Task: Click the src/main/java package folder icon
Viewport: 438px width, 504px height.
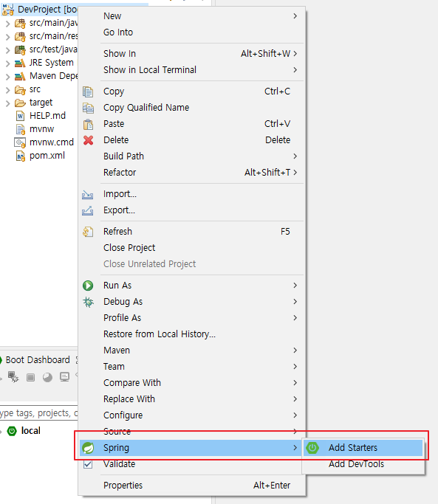Action: pyautogui.click(x=20, y=24)
